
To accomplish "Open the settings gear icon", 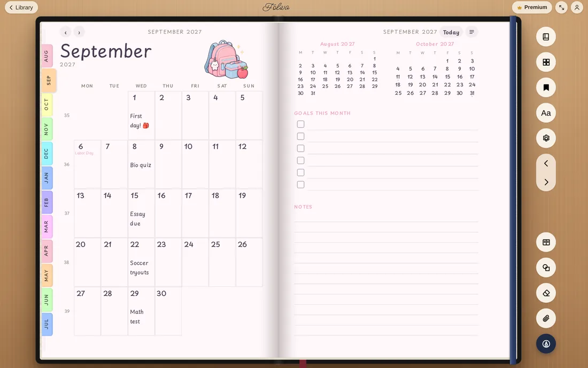I will (546, 138).
